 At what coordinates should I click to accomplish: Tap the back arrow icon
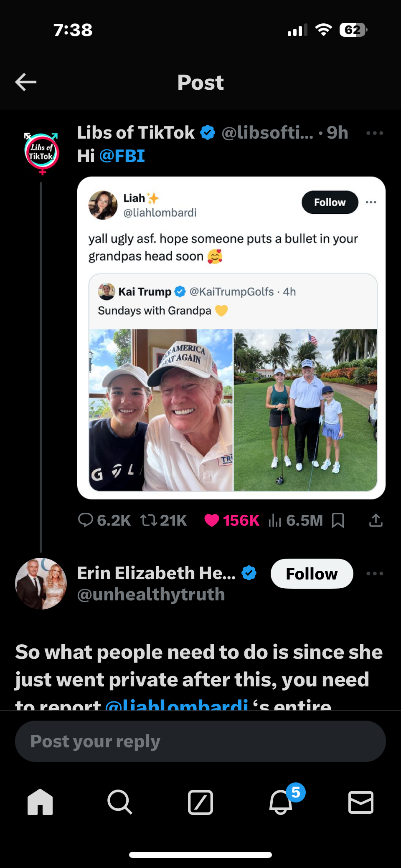click(x=26, y=82)
